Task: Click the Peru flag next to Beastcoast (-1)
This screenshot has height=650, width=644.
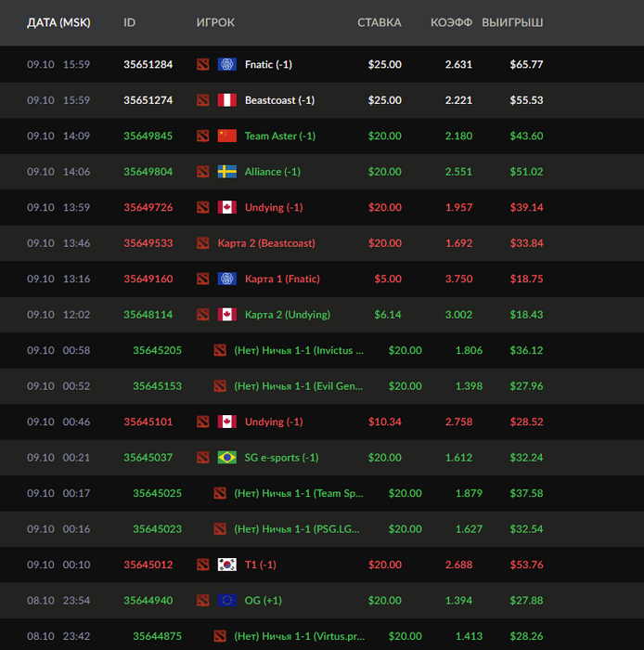Action: click(x=226, y=100)
